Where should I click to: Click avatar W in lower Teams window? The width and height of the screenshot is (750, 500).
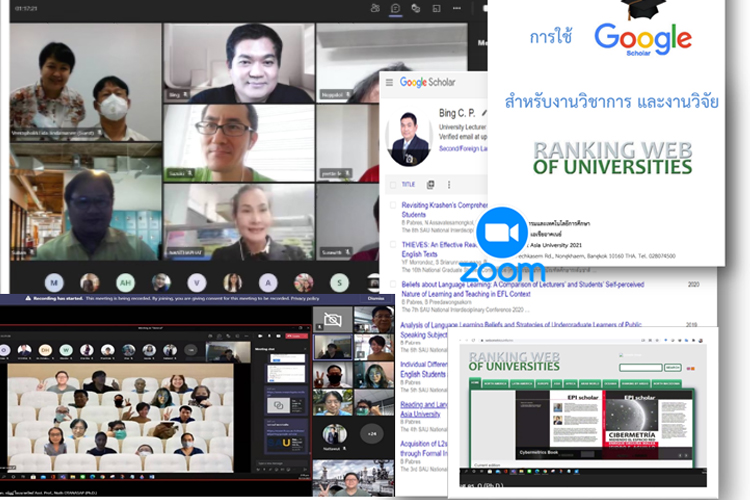pos(66,350)
